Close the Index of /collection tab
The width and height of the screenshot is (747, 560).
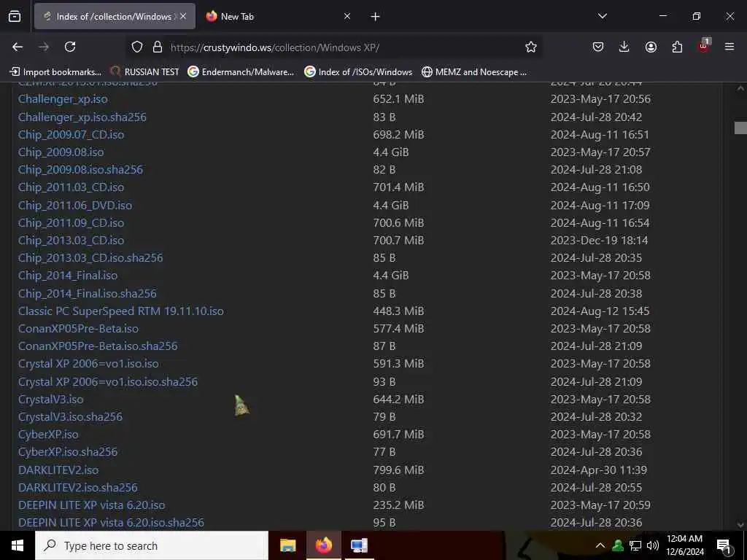[183, 16]
